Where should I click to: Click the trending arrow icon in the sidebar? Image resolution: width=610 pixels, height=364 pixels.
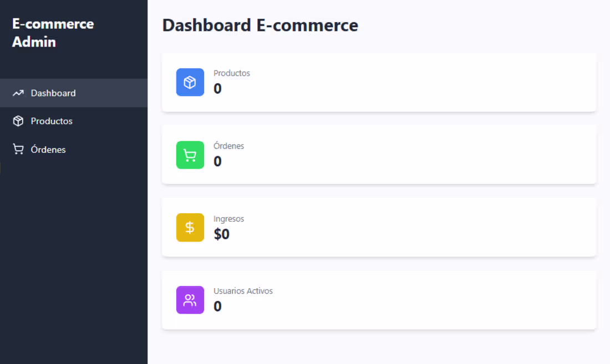point(17,93)
